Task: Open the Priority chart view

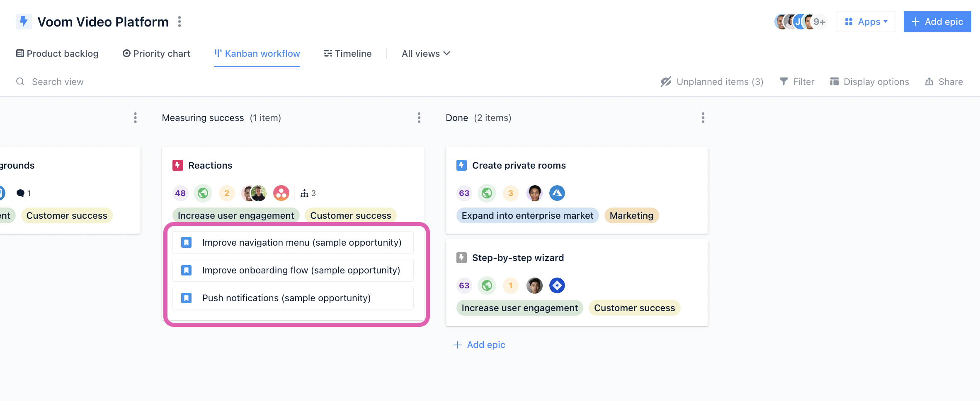Action: tap(156, 53)
